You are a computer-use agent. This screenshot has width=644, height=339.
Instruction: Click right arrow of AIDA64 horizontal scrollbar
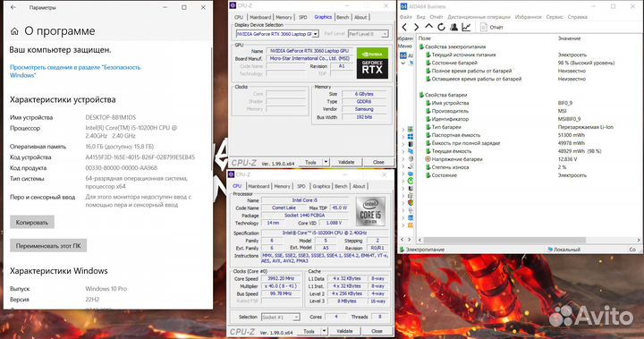pyautogui.click(x=639, y=240)
